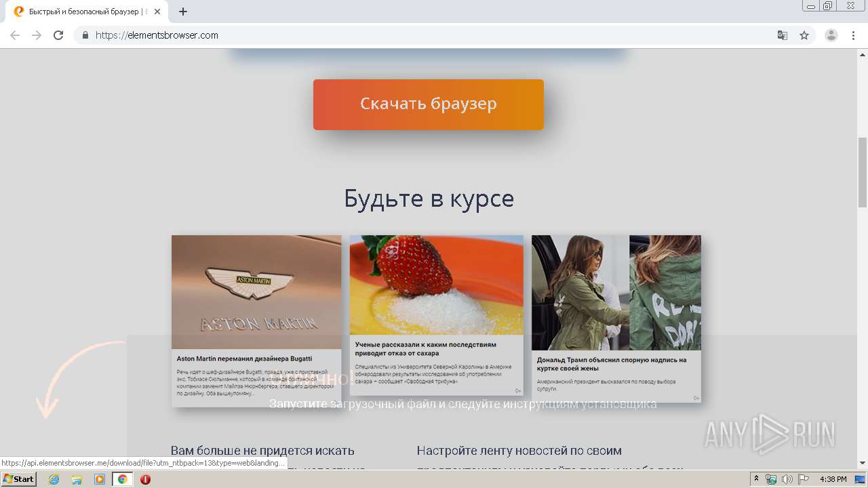868x488 pixels.
Task: Click headline Дональд Трамп объяснил спорную надпись
Action: [x=612, y=364]
